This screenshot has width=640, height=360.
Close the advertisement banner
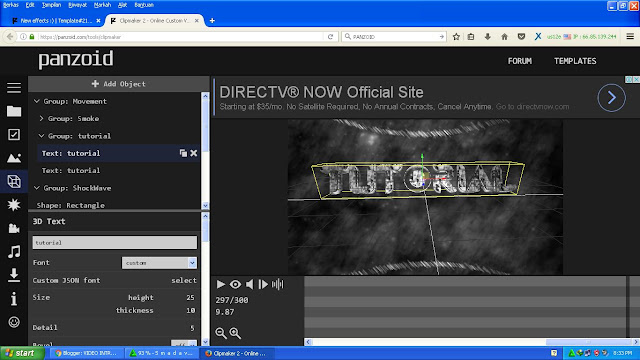[x=636, y=79]
